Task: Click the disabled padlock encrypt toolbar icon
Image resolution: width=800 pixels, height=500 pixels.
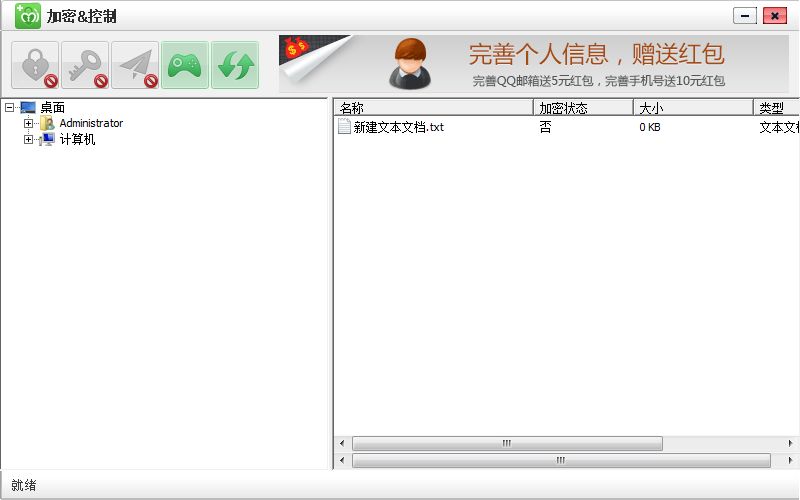Action: pyautogui.click(x=35, y=65)
